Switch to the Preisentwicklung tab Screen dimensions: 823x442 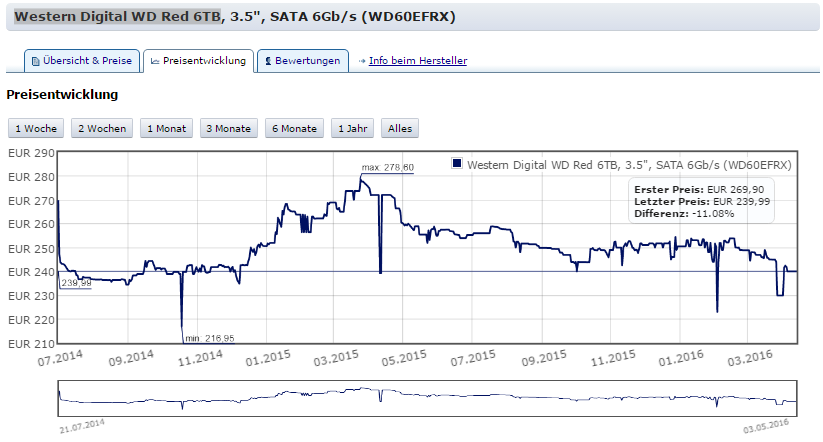198,61
